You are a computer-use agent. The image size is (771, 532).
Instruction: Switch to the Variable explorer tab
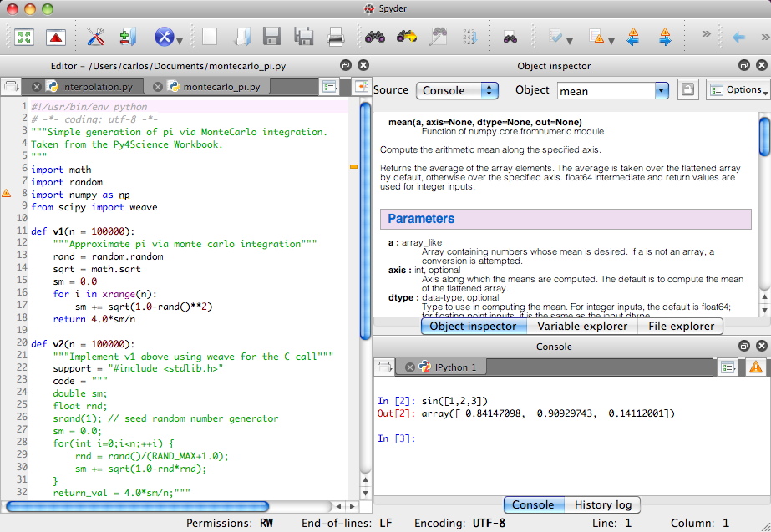pyautogui.click(x=582, y=326)
